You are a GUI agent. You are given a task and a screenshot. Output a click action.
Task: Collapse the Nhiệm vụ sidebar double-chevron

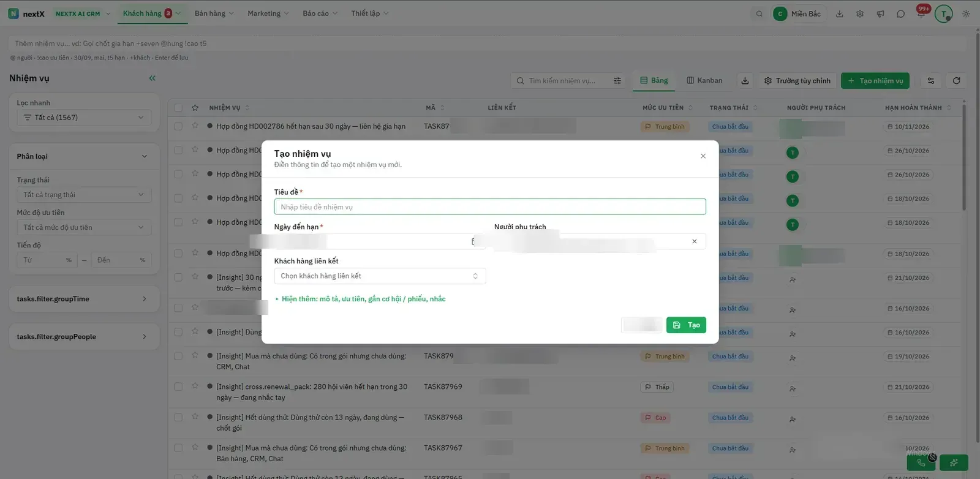(x=152, y=78)
